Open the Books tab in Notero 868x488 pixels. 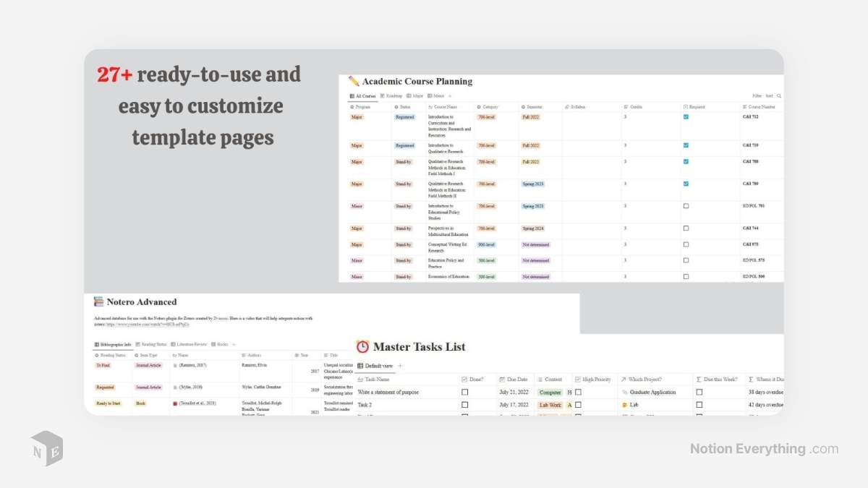coord(220,344)
